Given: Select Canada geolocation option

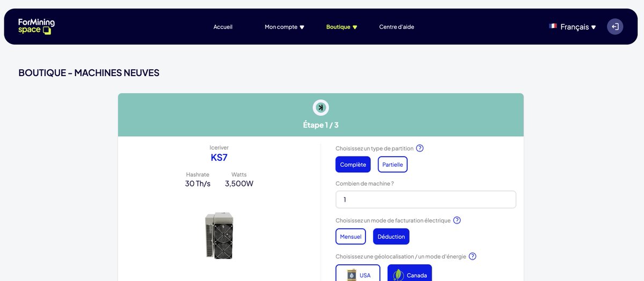Looking at the screenshot, I should click(409, 273).
